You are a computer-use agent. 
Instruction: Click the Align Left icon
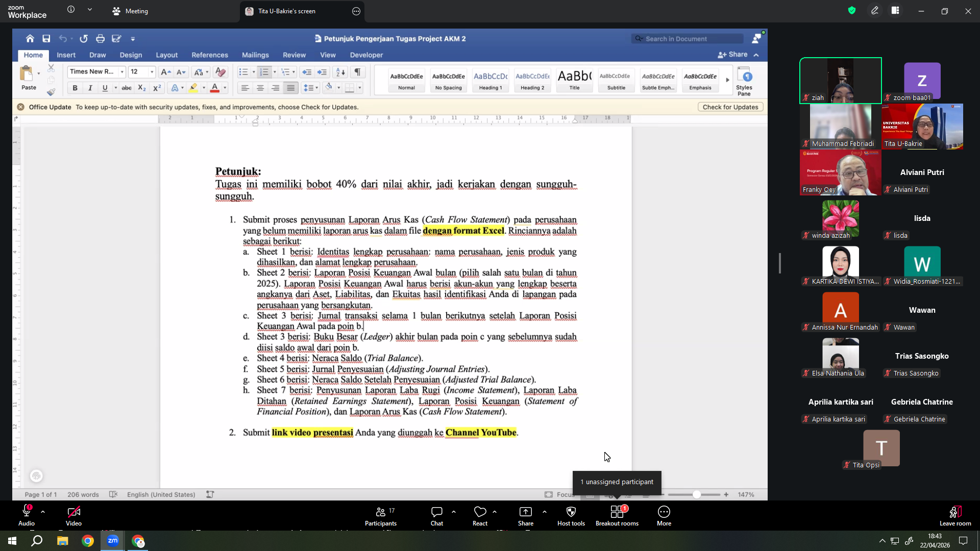(245, 88)
